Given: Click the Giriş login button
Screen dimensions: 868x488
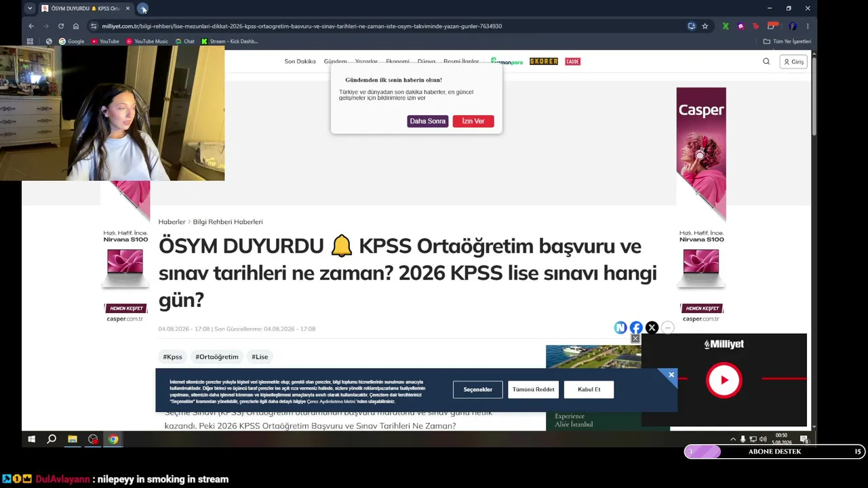Looking at the screenshot, I should pyautogui.click(x=793, y=62).
